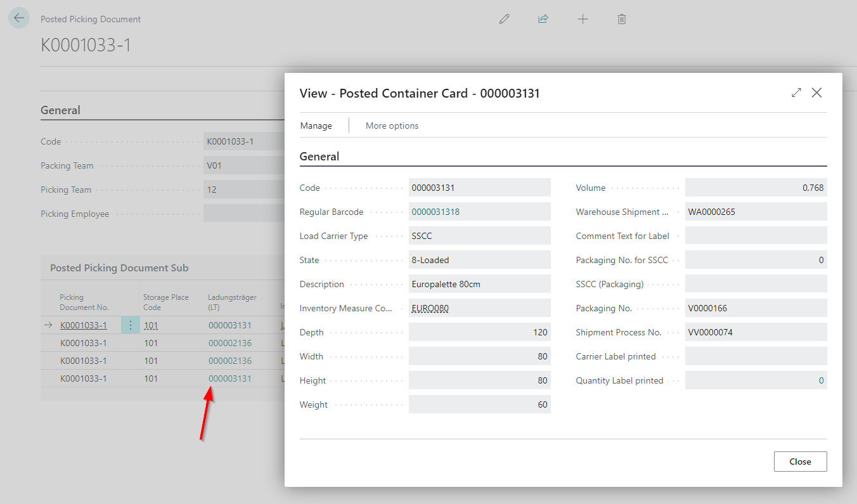Image resolution: width=857 pixels, height=504 pixels.
Task: Select the Warehouse Shipment WA0000265 field
Action: pyautogui.click(x=754, y=212)
